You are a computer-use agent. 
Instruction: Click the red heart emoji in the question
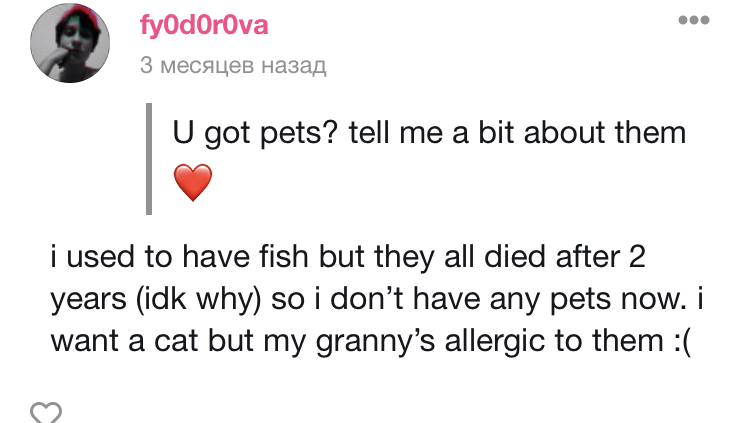(193, 182)
